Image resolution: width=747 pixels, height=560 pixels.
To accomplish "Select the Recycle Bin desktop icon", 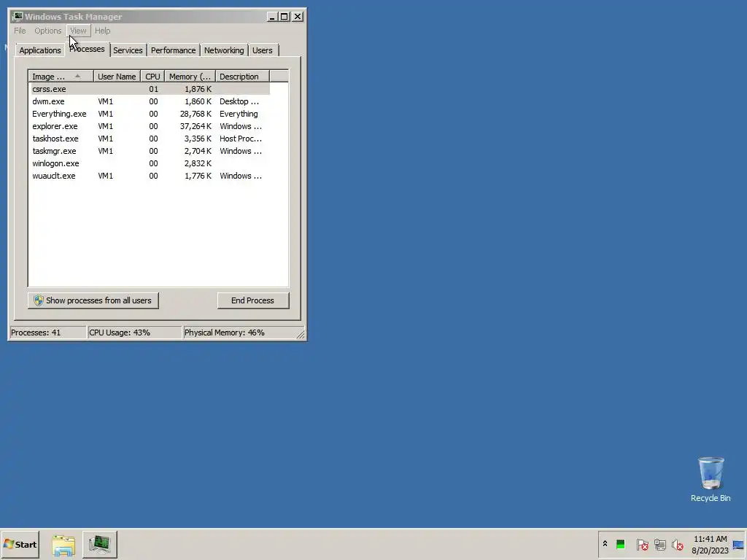I will click(x=711, y=480).
